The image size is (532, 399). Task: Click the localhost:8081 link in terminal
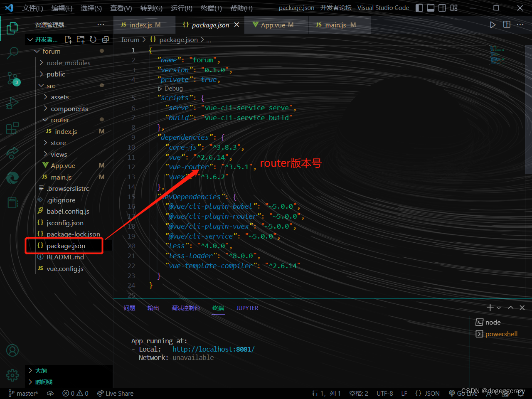coord(213,349)
